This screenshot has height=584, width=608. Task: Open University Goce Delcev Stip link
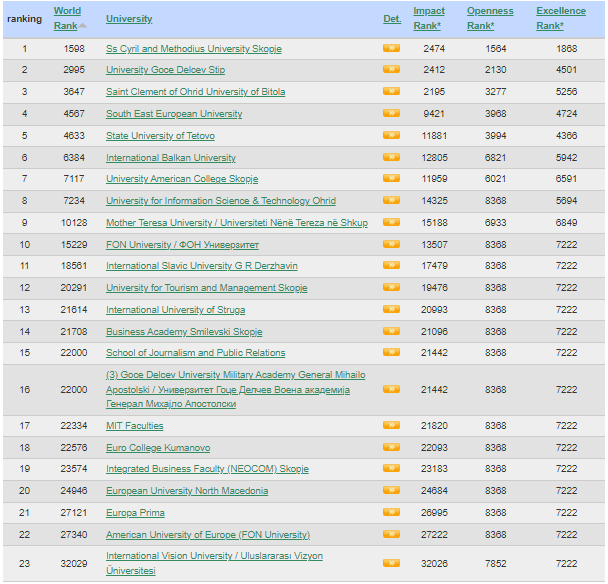(x=165, y=70)
